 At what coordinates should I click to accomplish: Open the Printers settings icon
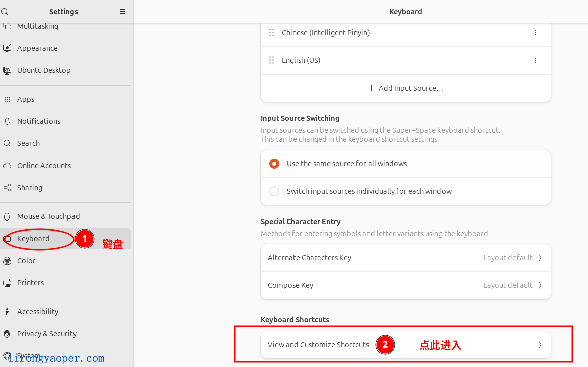click(8, 282)
